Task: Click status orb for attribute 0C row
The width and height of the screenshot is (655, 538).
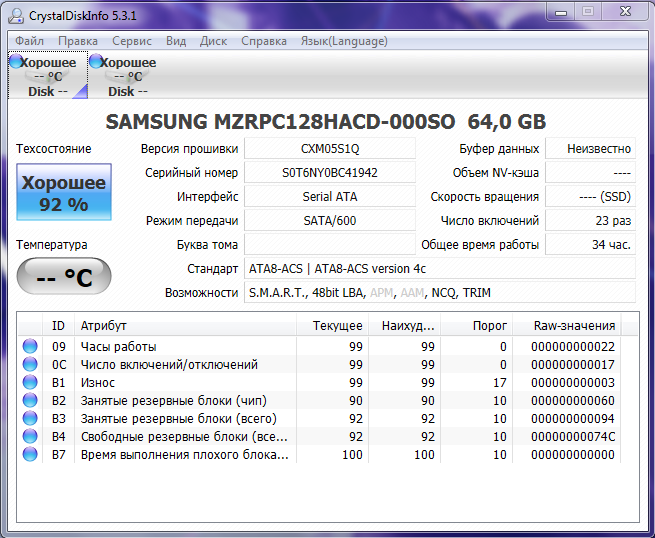Action: 30,364
